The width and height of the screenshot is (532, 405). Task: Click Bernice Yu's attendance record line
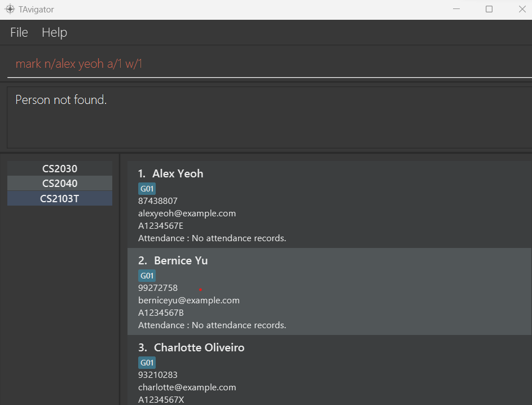[x=212, y=325]
